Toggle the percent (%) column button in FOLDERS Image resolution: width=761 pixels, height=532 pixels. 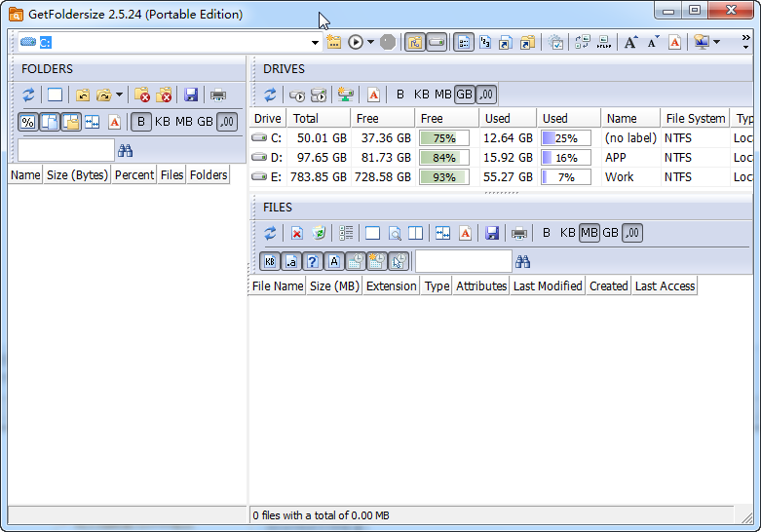[28, 122]
